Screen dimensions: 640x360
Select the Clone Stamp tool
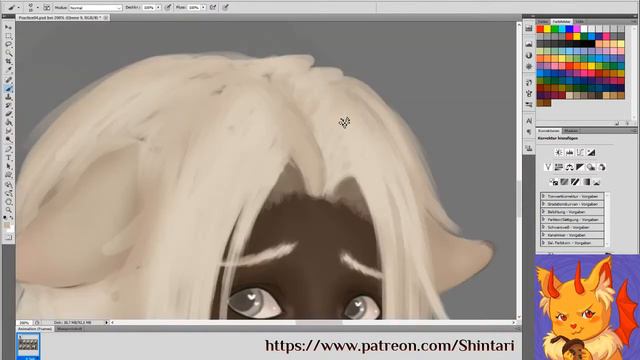click(x=8, y=96)
